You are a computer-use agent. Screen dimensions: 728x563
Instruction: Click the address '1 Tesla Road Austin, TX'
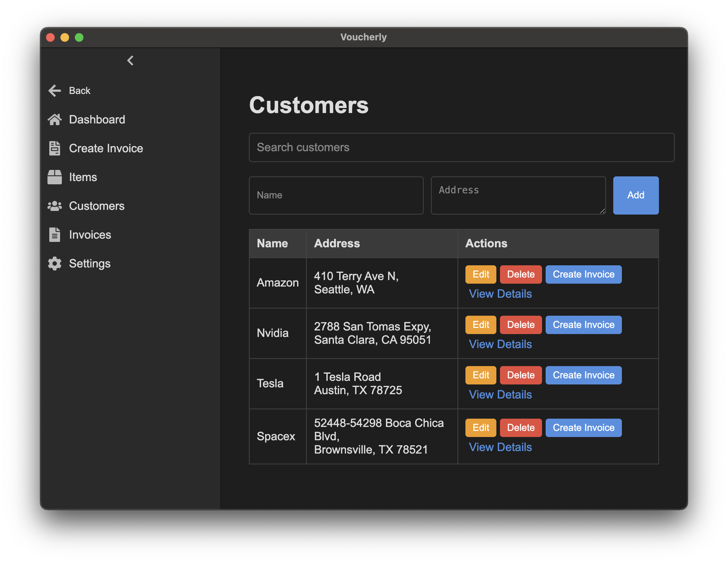[x=358, y=384]
